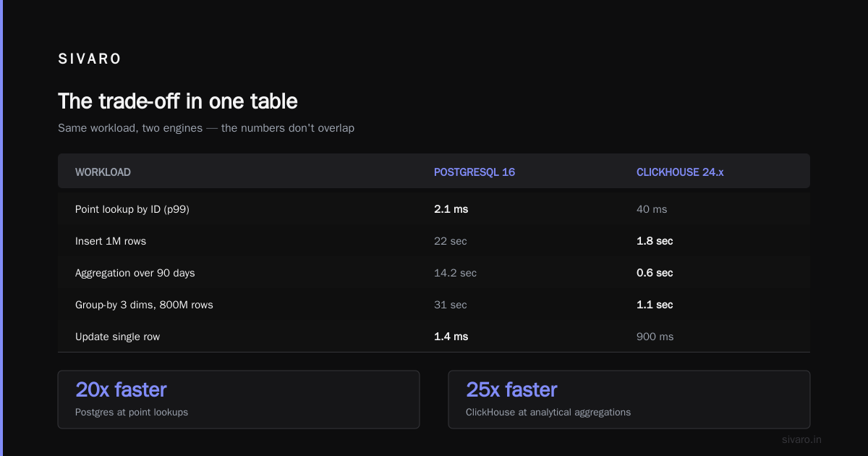Click the 1.4 ms Postgres value

[451, 337]
